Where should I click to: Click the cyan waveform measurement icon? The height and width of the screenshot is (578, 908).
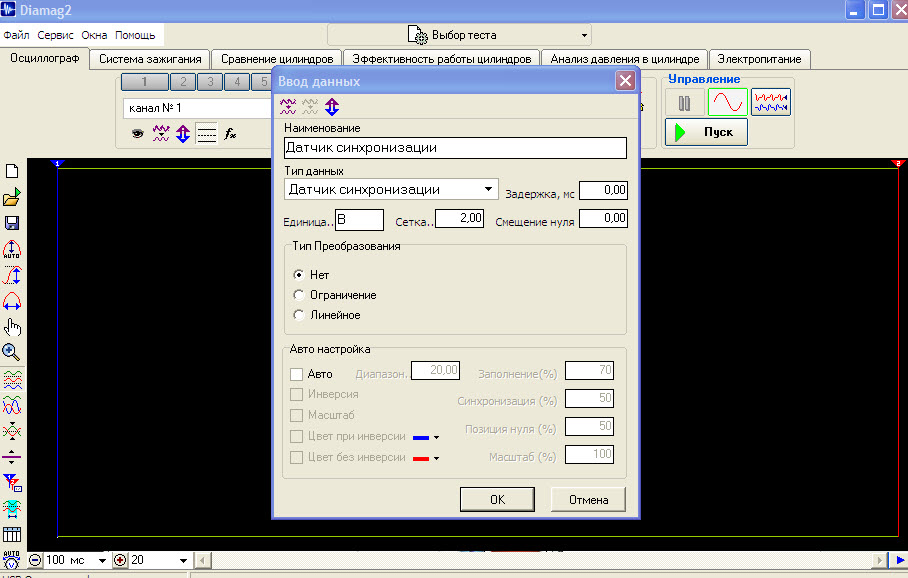point(12,509)
